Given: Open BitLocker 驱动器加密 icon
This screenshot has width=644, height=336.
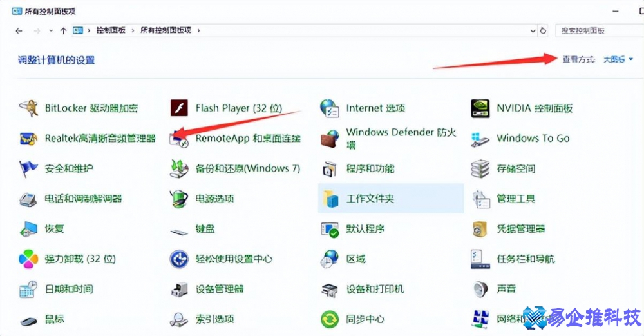Looking at the screenshot, I should 29,108.
